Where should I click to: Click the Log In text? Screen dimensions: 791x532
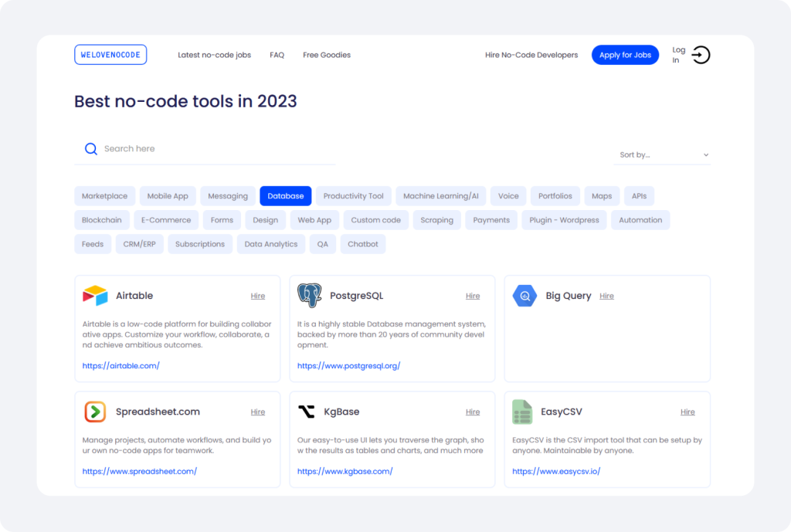[679, 55]
